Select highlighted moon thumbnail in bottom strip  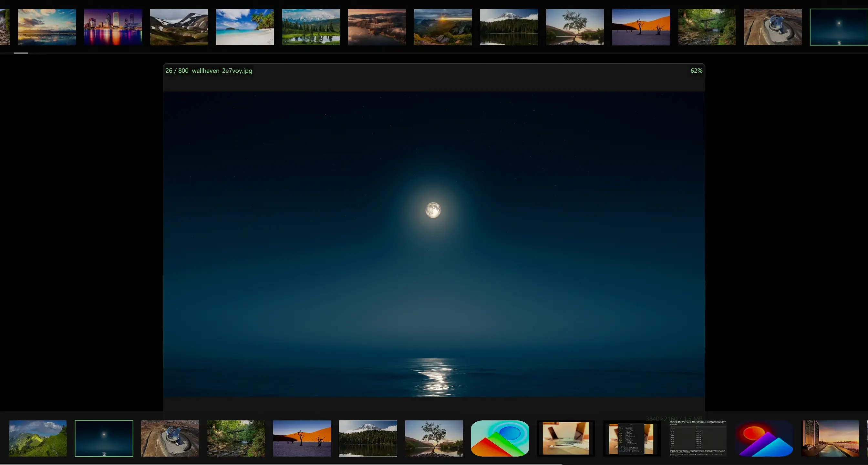click(104, 439)
